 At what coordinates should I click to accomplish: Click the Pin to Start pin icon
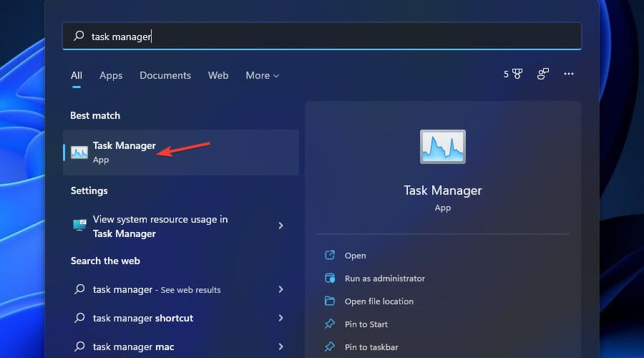pyautogui.click(x=330, y=324)
